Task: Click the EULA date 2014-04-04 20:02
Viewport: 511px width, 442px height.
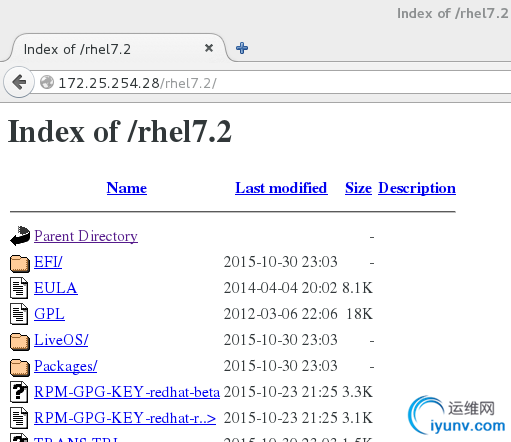Action: 280,288
